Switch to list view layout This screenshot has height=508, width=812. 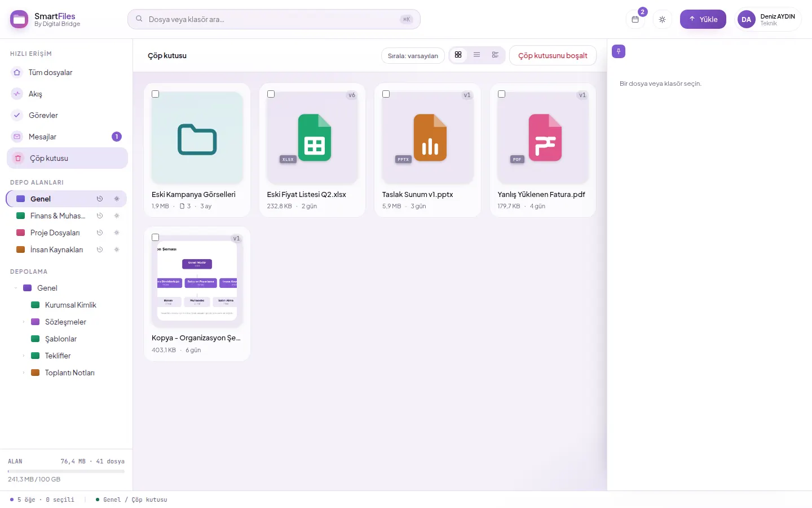(x=476, y=55)
